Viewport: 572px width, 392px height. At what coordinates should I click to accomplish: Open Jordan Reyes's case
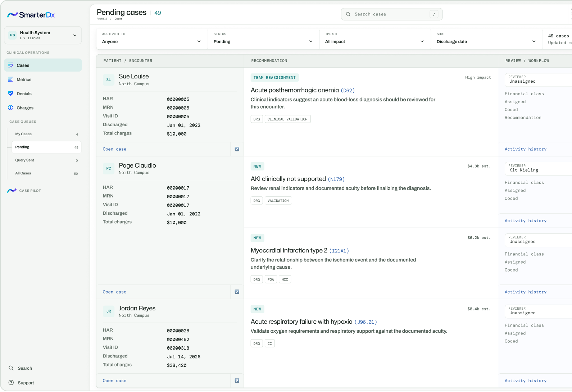point(114,380)
